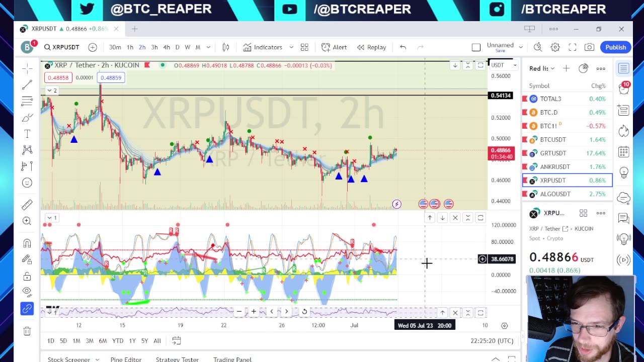
Task: Expand the Unnamed layout dropdown
Action: point(521,47)
